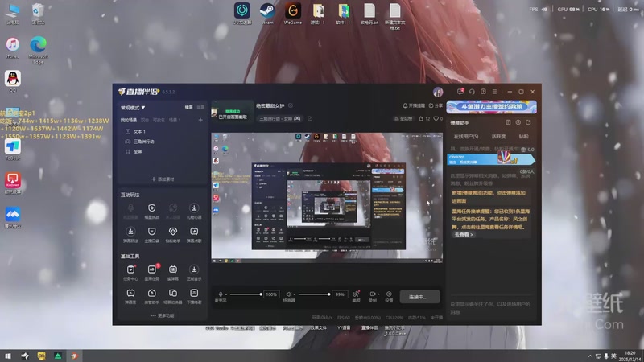Open the 场景切换器 scene switcher tool
The height and width of the screenshot is (362, 644).
(173, 296)
